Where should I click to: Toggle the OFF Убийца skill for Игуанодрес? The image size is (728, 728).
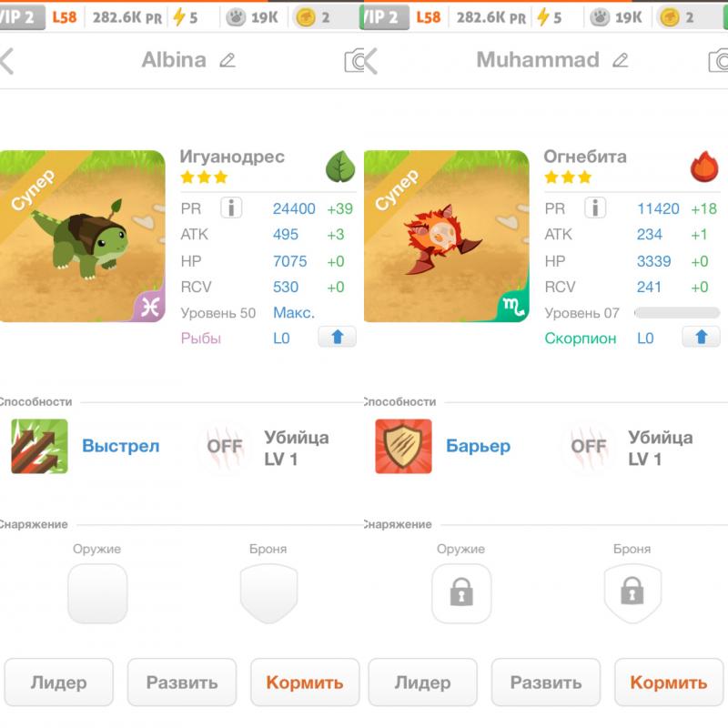point(225,447)
